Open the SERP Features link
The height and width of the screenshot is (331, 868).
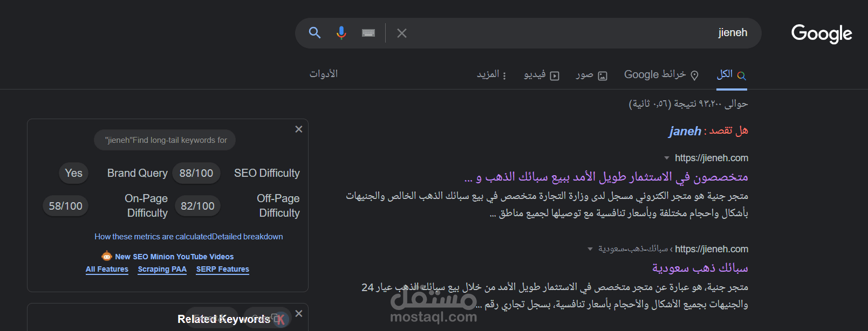click(x=223, y=269)
